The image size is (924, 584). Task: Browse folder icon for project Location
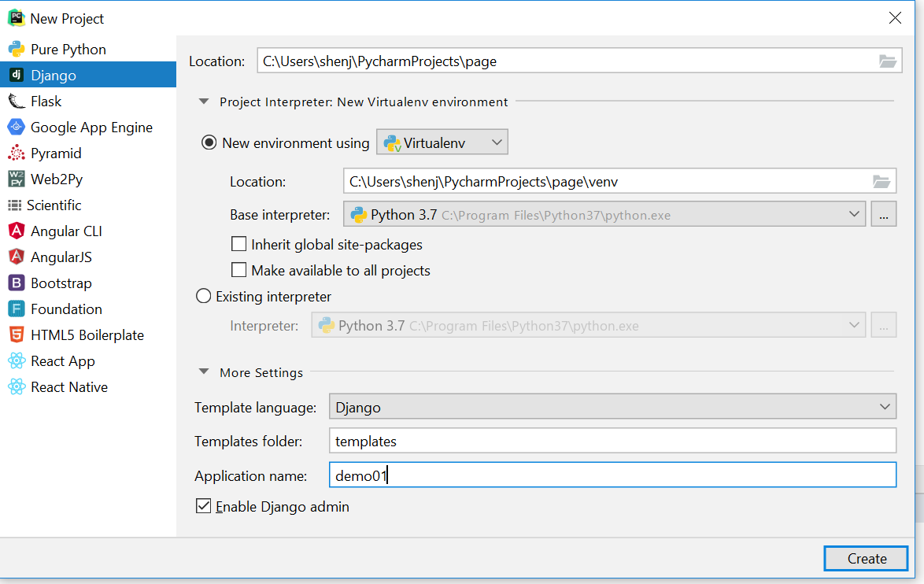(888, 61)
